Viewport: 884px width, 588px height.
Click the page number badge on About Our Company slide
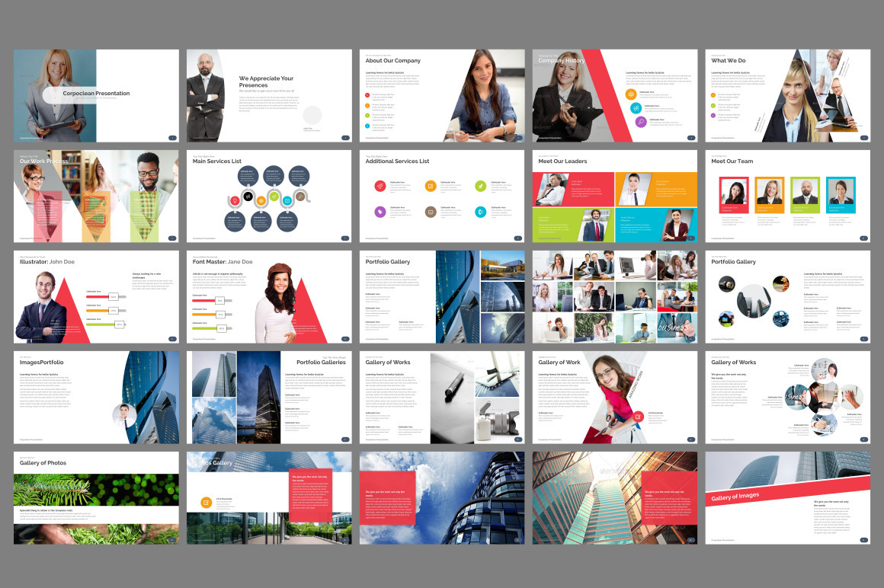pyautogui.click(x=518, y=138)
